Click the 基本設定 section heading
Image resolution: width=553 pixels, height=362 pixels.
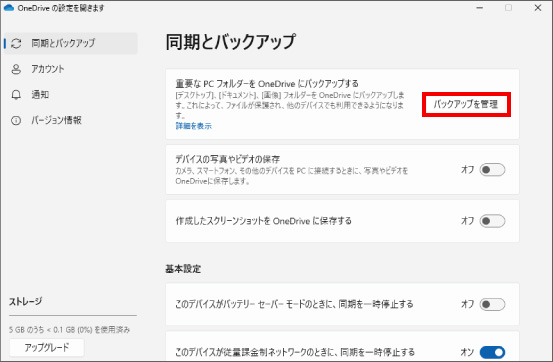(183, 269)
